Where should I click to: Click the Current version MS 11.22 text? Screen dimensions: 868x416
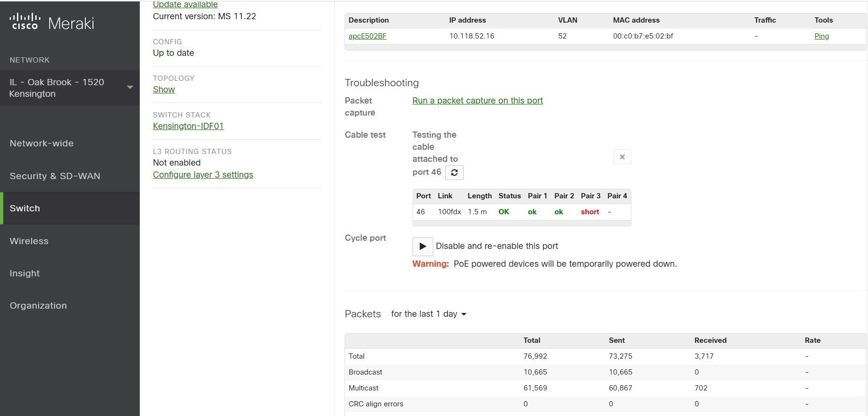click(204, 16)
